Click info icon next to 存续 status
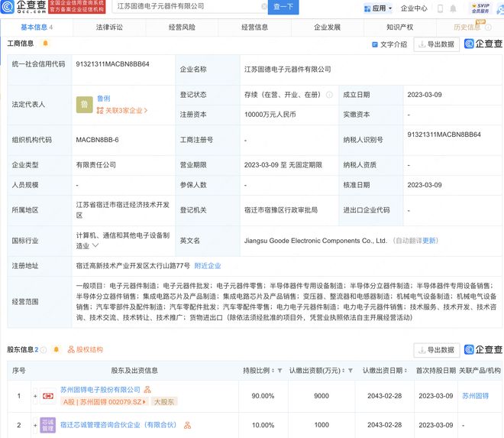The image size is (504, 438). coord(329,95)
